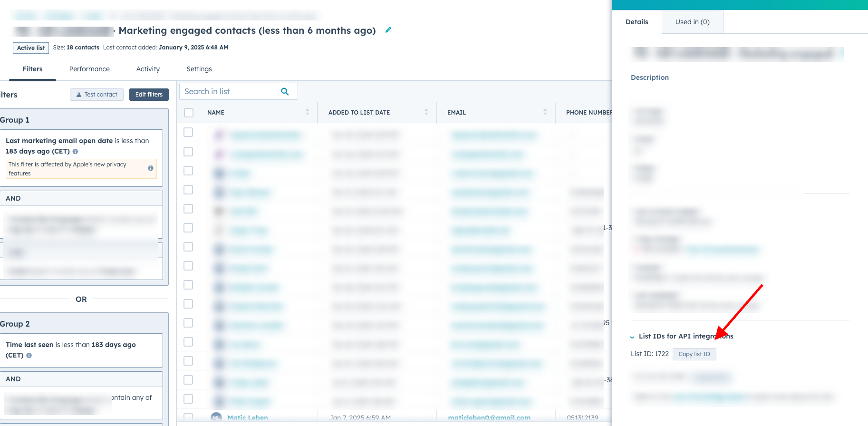Click the 051312139 phone number cell
The height and width of the screenshot is (426, 868).
pos(582,418)
